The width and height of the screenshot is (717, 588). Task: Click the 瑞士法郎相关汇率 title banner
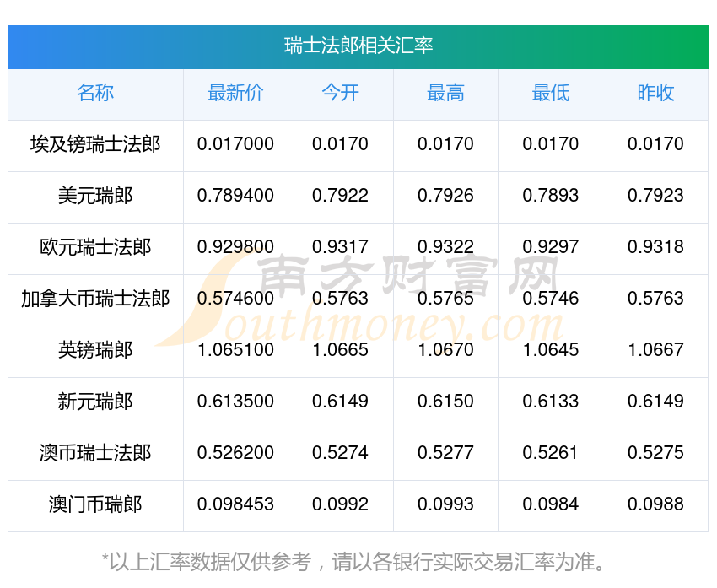click(x=358, y=46)
